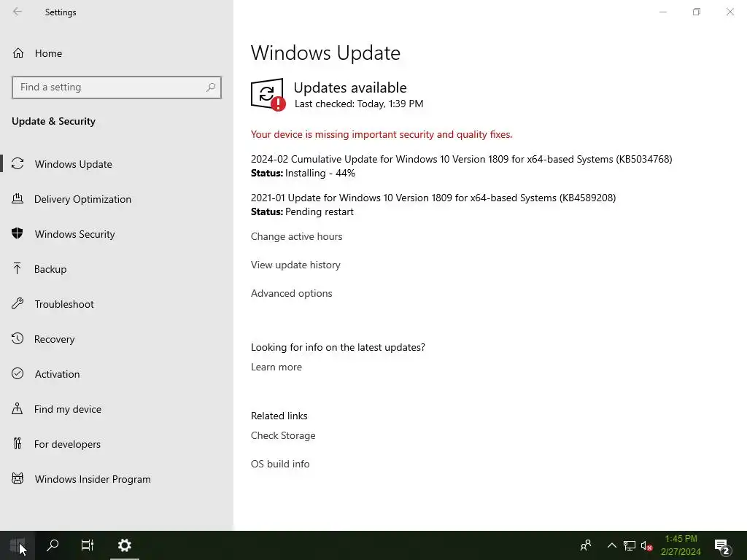Restore down the Settings window
This screenshot has width=747, height=560.
click(697, 12)
